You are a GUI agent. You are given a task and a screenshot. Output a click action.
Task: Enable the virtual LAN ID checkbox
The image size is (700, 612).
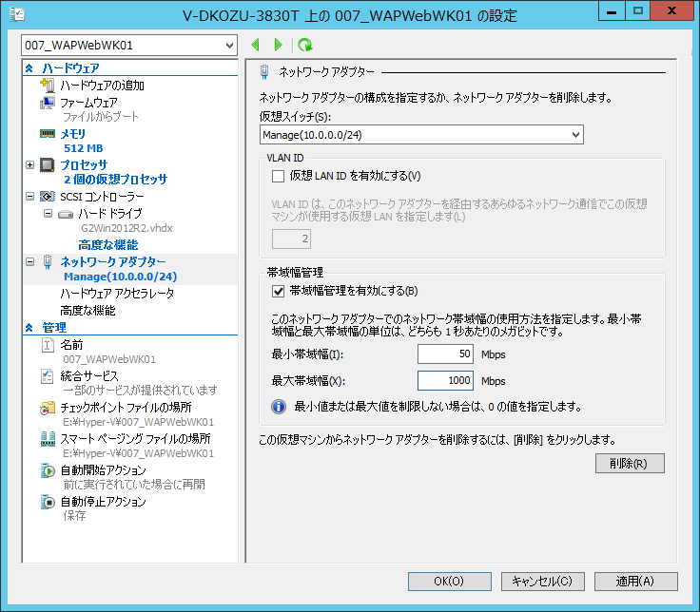pyautogui.click(x=278, y=176)
